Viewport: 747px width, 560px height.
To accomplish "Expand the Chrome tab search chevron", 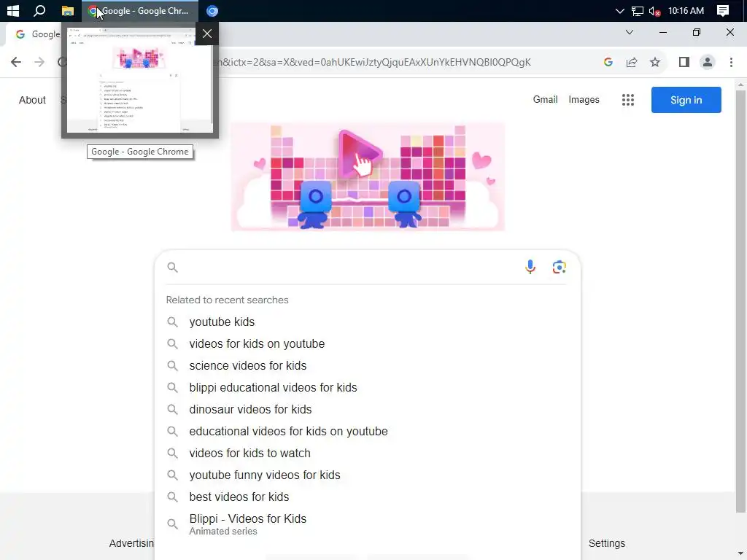I will click(x=630, y=32).
